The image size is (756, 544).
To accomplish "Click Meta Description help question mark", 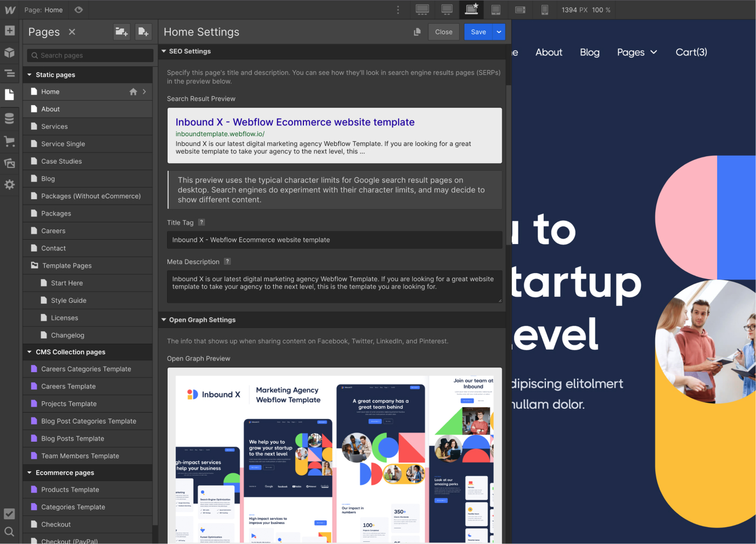I will [227, 261].
